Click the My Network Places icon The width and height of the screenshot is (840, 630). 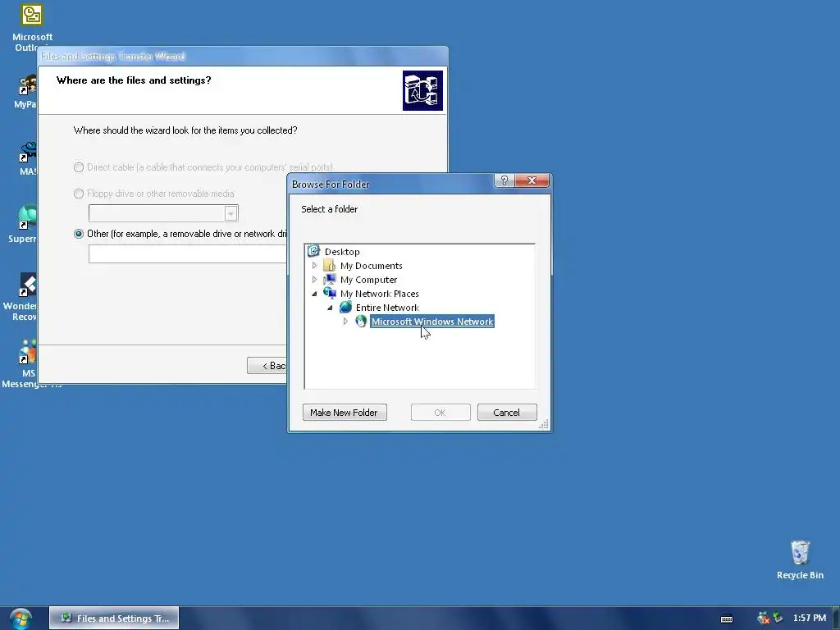[x=330, y=293]
